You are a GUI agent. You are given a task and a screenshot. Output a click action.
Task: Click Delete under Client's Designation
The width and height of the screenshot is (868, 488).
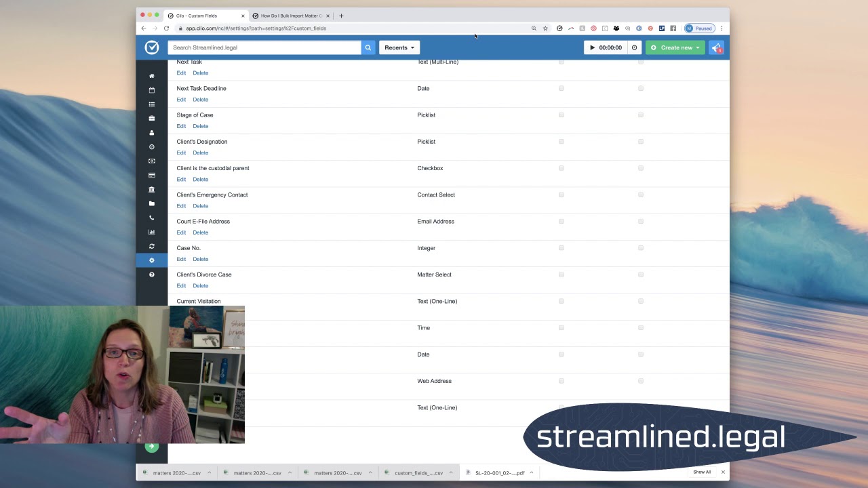[200, 152]
